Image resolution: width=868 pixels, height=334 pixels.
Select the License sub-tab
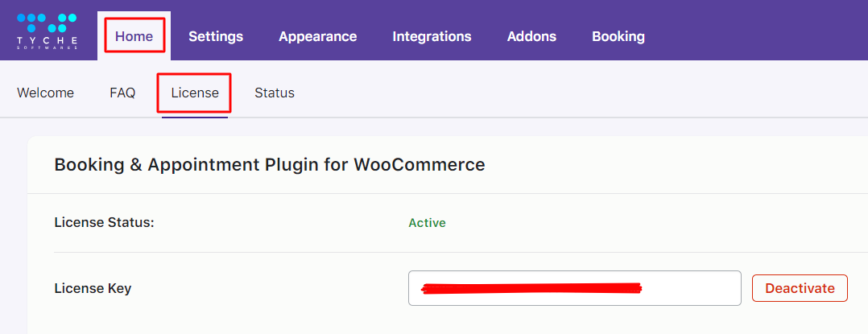pos(195,93)
